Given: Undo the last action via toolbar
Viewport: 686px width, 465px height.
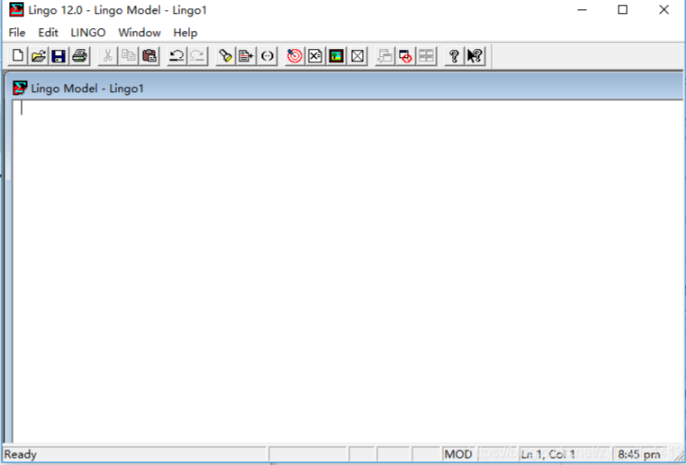Looking at the screenshot, I should [x=177, y=56].
